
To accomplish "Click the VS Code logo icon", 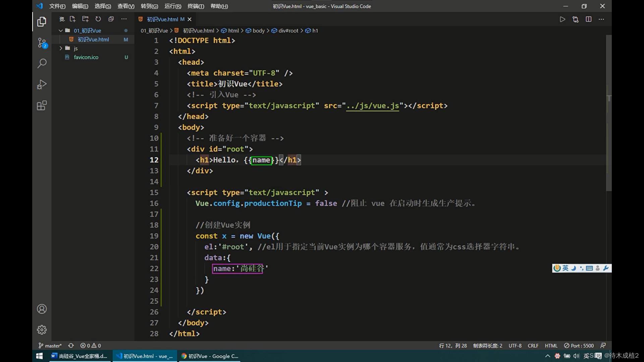I will [40, 6].
